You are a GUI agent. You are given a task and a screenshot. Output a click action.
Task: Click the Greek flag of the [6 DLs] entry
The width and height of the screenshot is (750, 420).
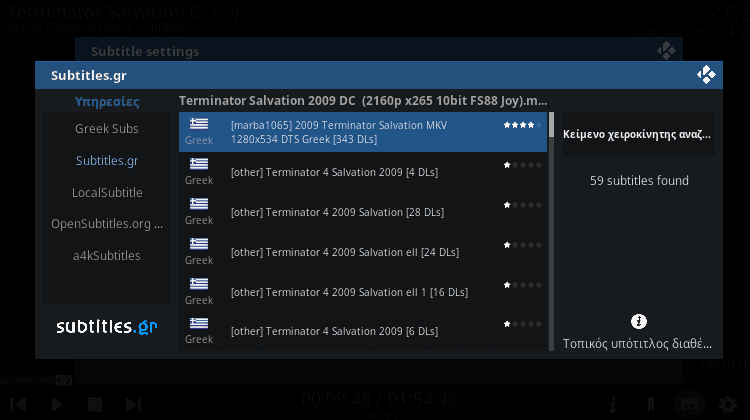click(199, 323)
